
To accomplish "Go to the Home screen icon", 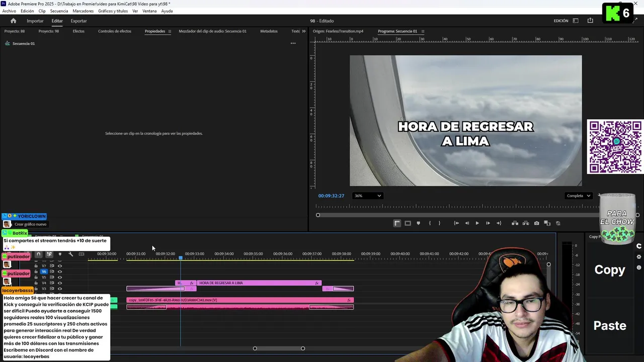I will pyautogui.click(x=13, y=21).
